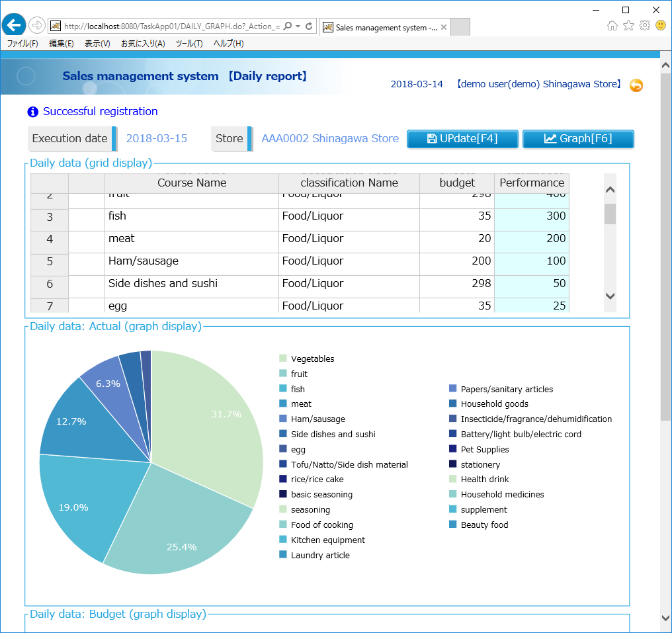The image size is (672, 633).
Task: Click the browser forward arrow button
Action: [37, 25]
